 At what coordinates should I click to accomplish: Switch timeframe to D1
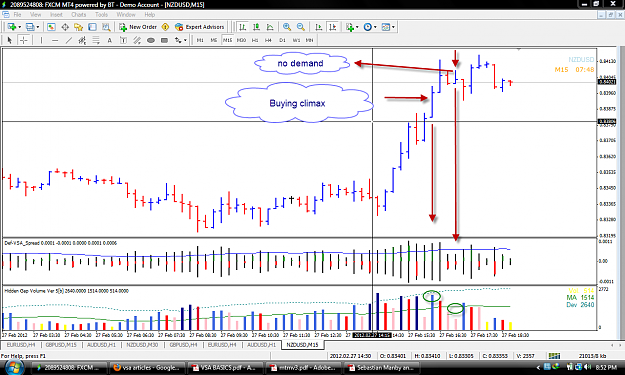point(283,40)
